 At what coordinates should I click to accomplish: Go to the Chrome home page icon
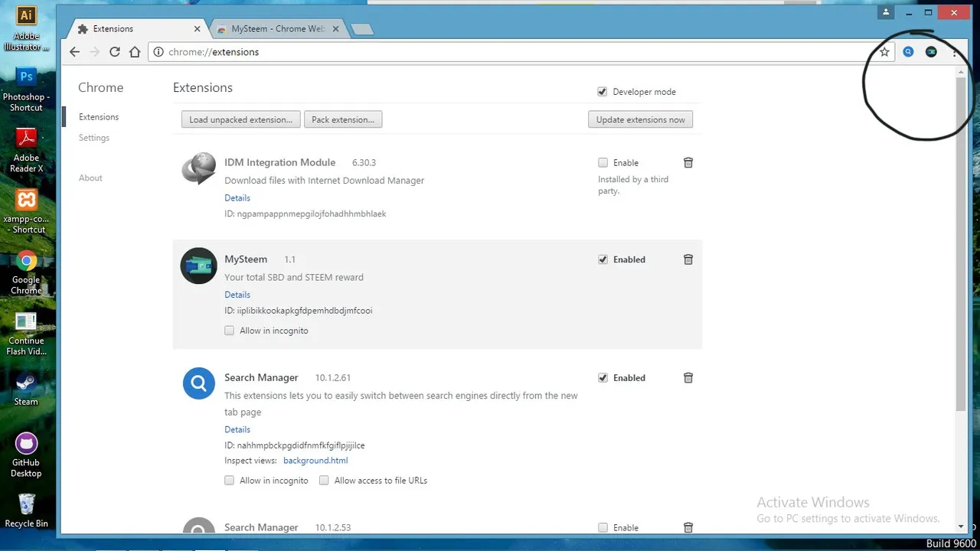point(135,52)
